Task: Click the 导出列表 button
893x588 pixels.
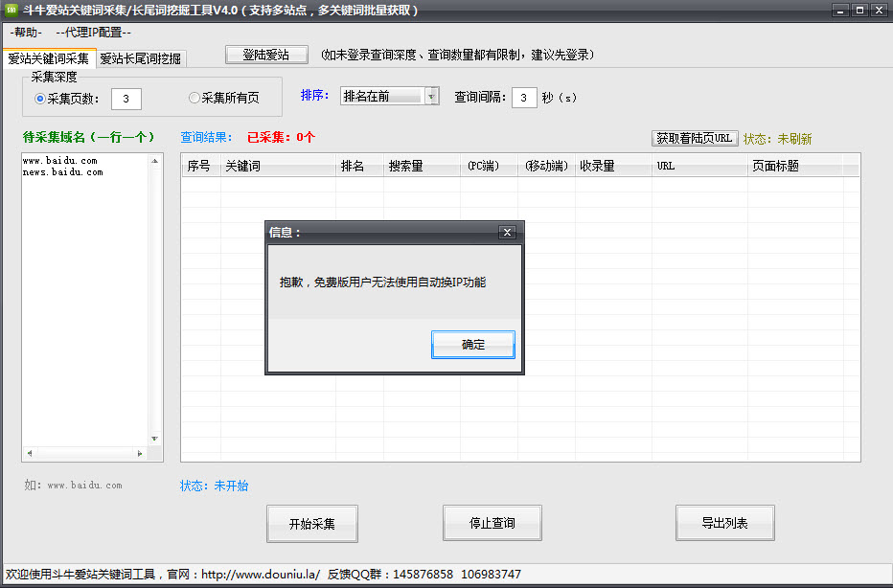Action: tap(724, 524)
